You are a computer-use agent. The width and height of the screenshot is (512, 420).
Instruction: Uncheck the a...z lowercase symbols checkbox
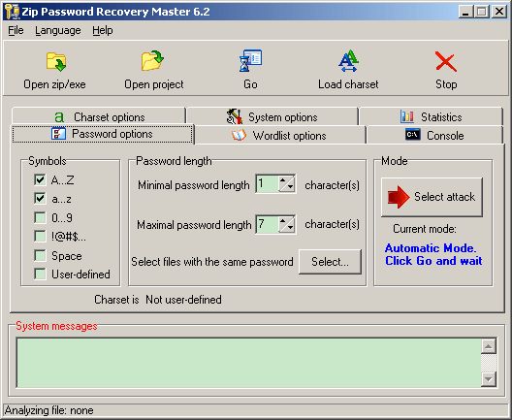point(40,199)
